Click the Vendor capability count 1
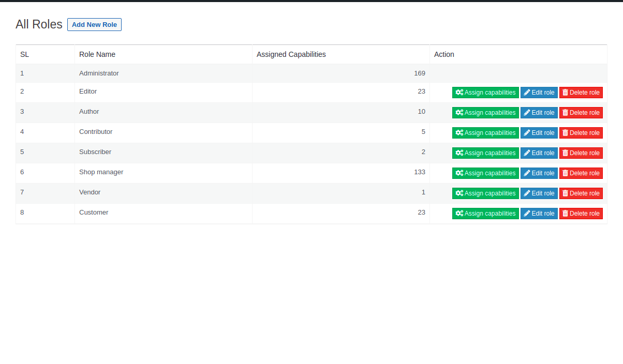The image size is (623, 364). point(423,192)
